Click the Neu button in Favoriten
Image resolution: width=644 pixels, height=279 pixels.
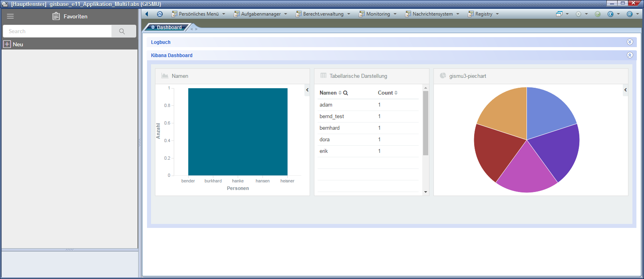(14, 44)
